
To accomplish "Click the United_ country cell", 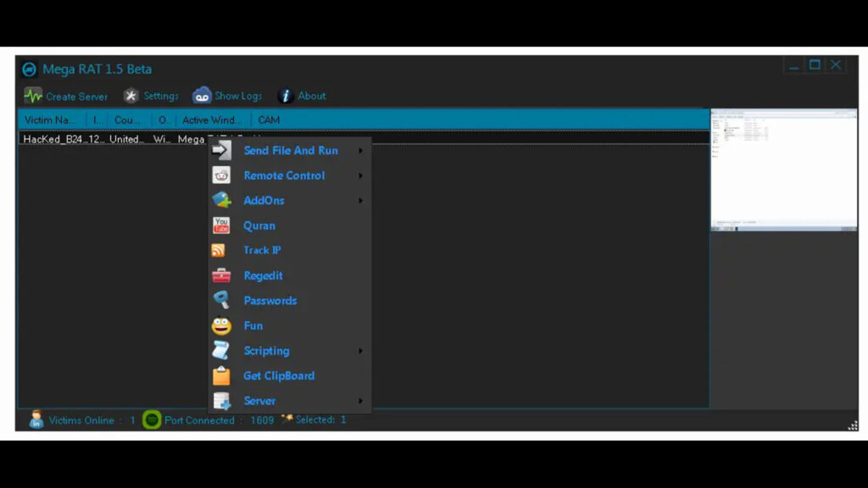I will point(126,140).
